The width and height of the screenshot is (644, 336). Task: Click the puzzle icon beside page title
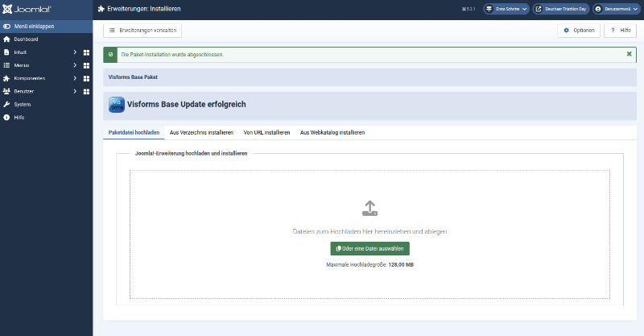(x=101, y=9)
